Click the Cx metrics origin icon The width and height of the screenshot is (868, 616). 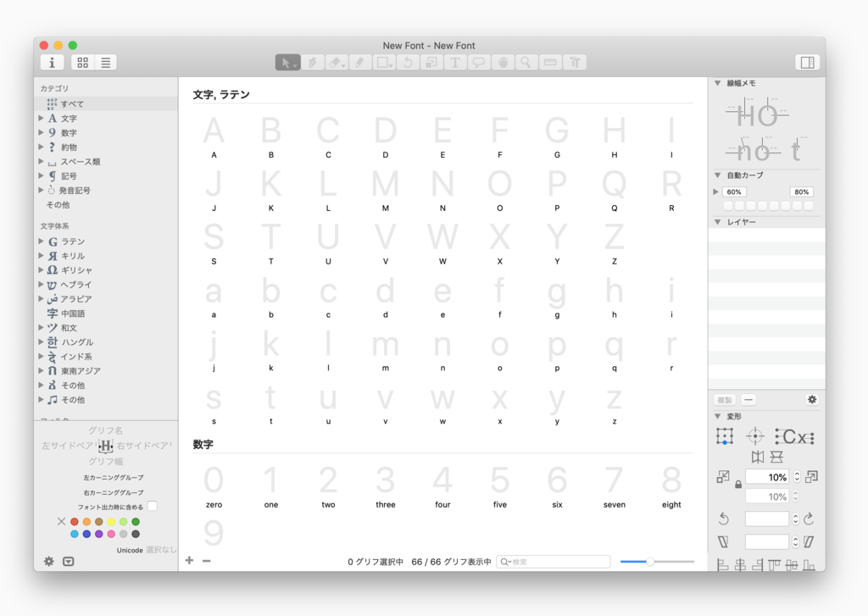794,436
